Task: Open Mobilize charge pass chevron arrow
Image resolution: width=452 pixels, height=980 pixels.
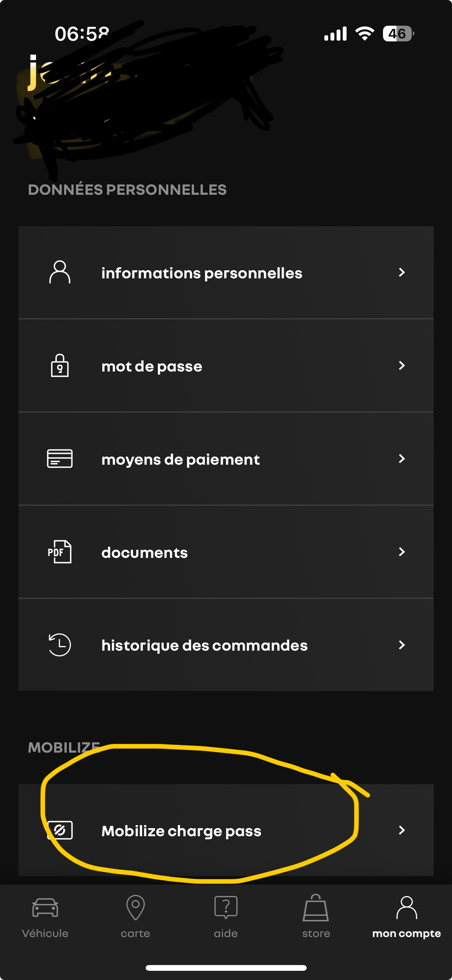Action: [x=402, y=830]
